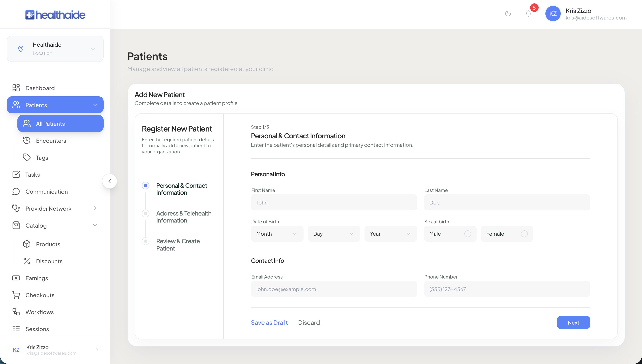Click the Catalog shopping bag icon
The width and height of the screenshot is (642, 364).
pyautogui.click(x=16, y=225)
